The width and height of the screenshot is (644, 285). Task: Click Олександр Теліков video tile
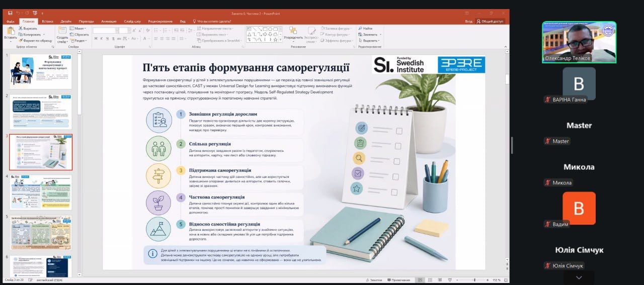[x=579, y=42]
